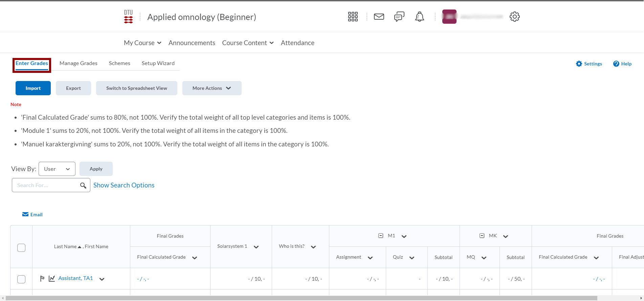Check the box for Assistant, TA1 row

(21, 279)
